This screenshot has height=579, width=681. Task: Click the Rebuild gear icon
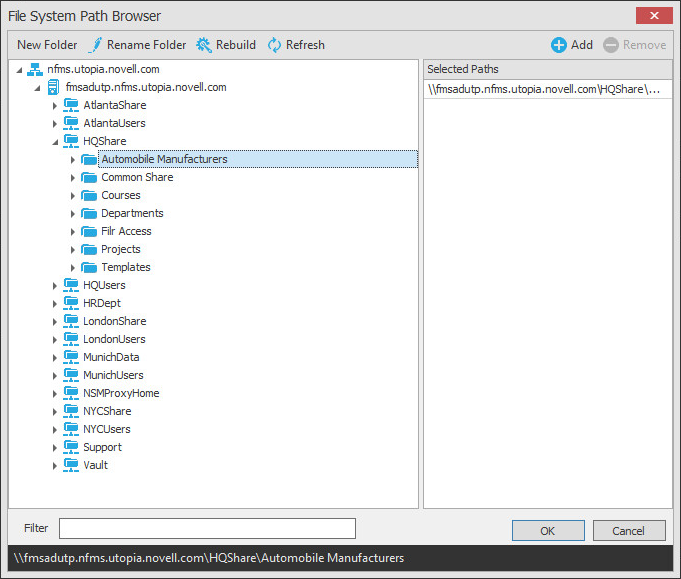pos(204,45)
